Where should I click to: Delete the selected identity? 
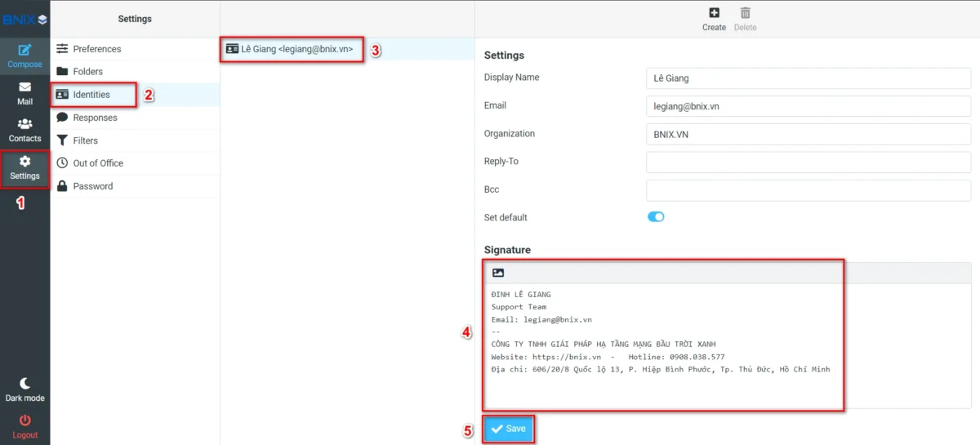745,20
